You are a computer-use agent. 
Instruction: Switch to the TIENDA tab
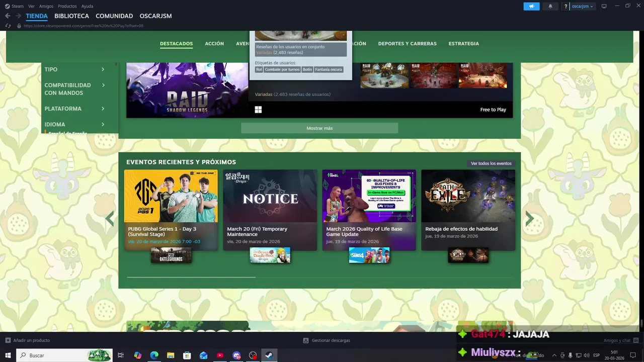[x=37, y=16]
